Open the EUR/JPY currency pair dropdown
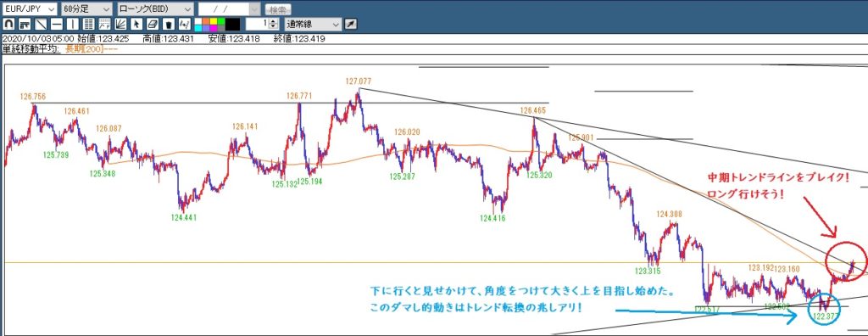 pos(30,8)
